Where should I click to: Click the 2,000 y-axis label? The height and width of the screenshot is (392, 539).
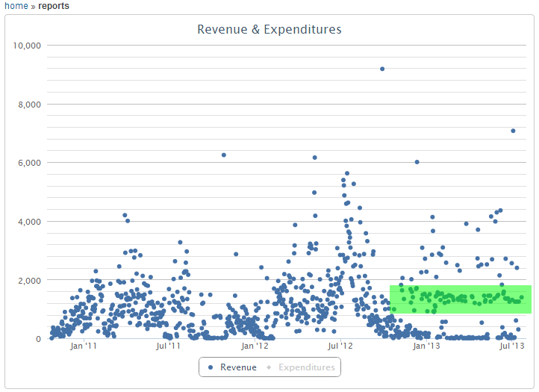[28, 280]
